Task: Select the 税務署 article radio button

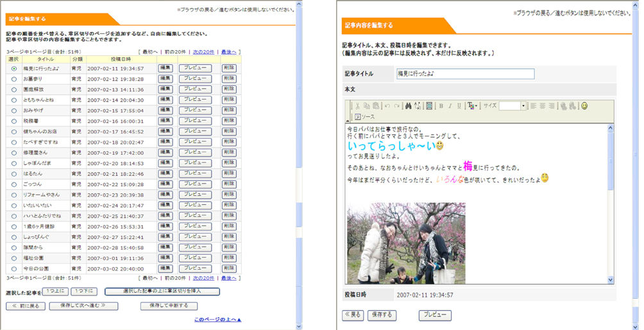Action: point(14,121)
